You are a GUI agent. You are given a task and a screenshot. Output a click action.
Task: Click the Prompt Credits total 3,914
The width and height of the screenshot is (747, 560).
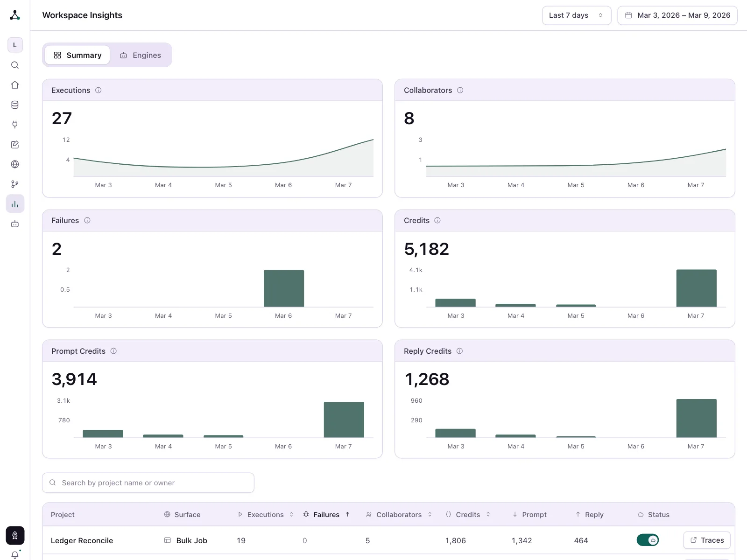tap(74, 379)
